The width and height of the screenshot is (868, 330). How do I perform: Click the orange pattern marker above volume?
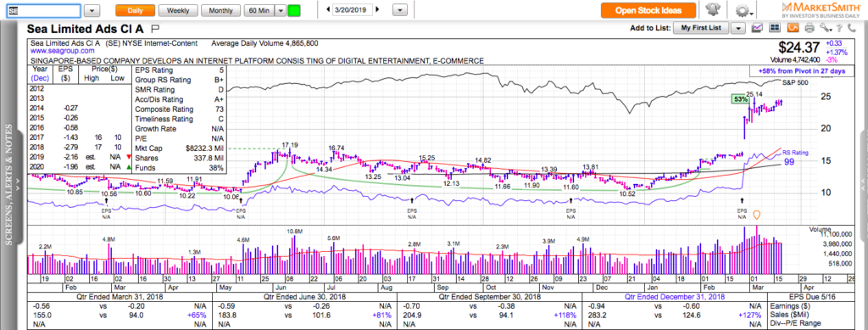click(757, 215)
